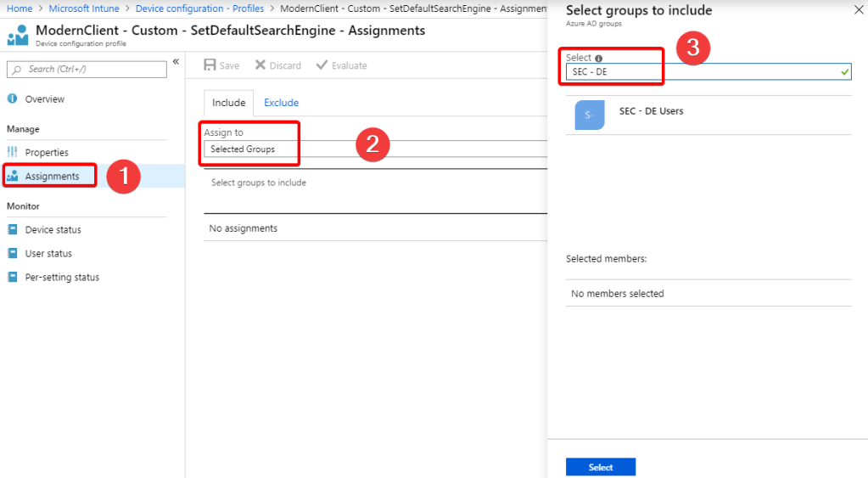Switch to the Exclude tab
Image resolution: width=868 pixels, height=478 pixels.
[281, 103]
